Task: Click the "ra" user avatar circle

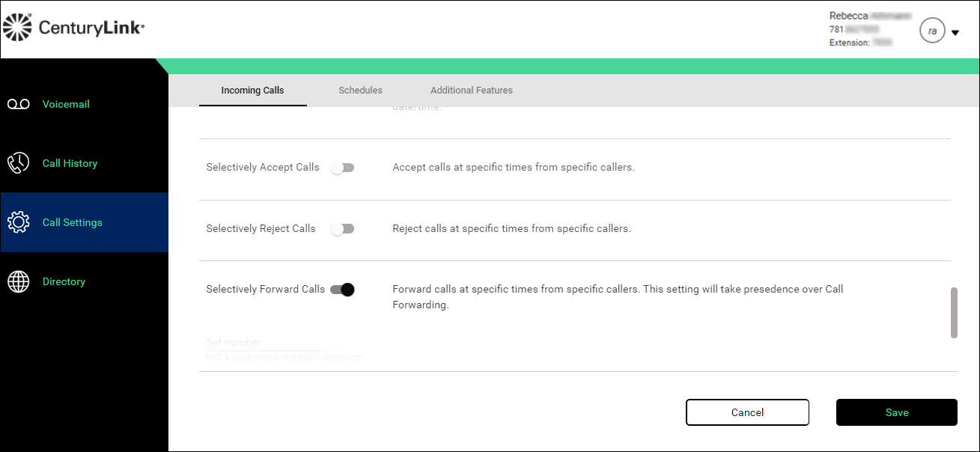Action: tap(932, 31)
